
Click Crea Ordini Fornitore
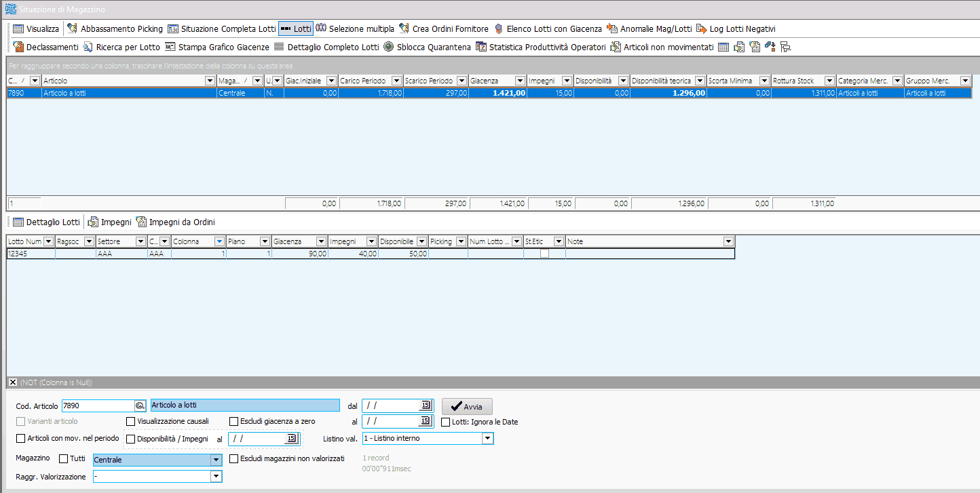[444, 29]
